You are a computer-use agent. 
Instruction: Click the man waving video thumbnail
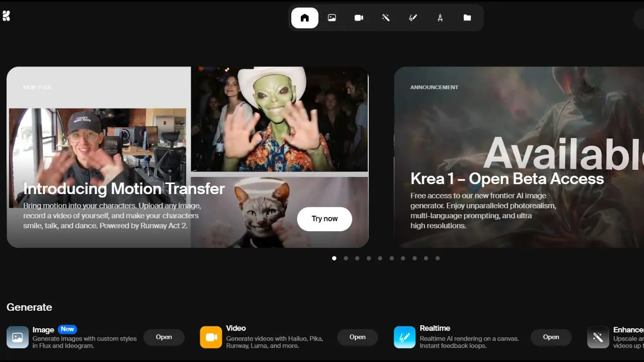98,158
